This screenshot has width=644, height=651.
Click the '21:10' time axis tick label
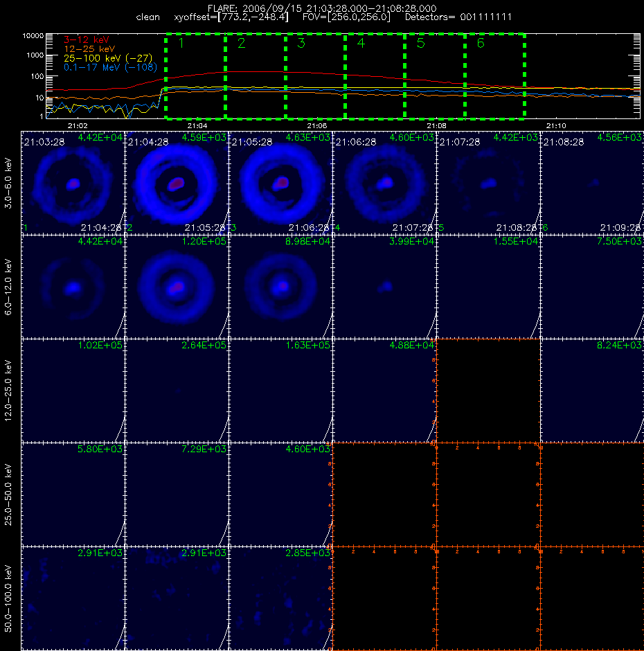[x=556, y=125]
